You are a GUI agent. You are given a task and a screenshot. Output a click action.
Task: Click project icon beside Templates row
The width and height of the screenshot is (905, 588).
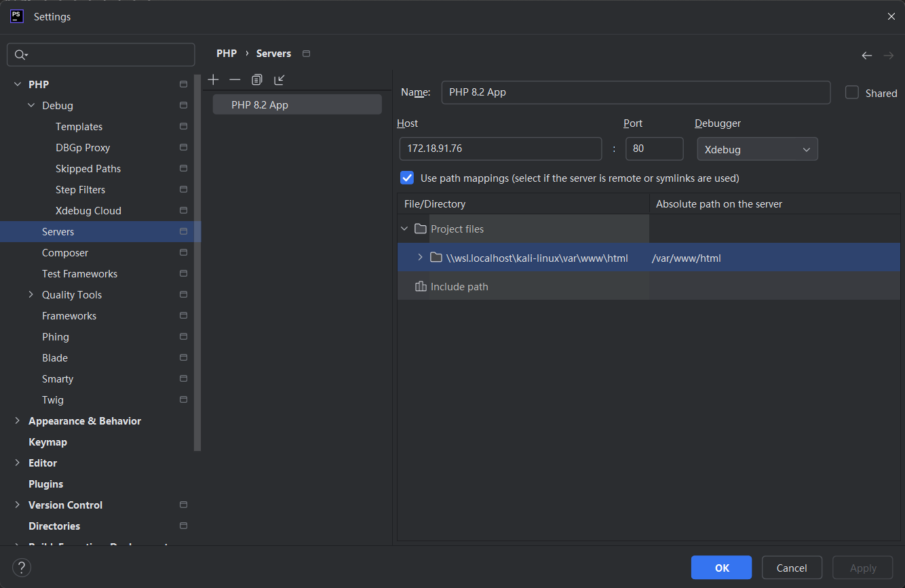[x=183, y=126]
